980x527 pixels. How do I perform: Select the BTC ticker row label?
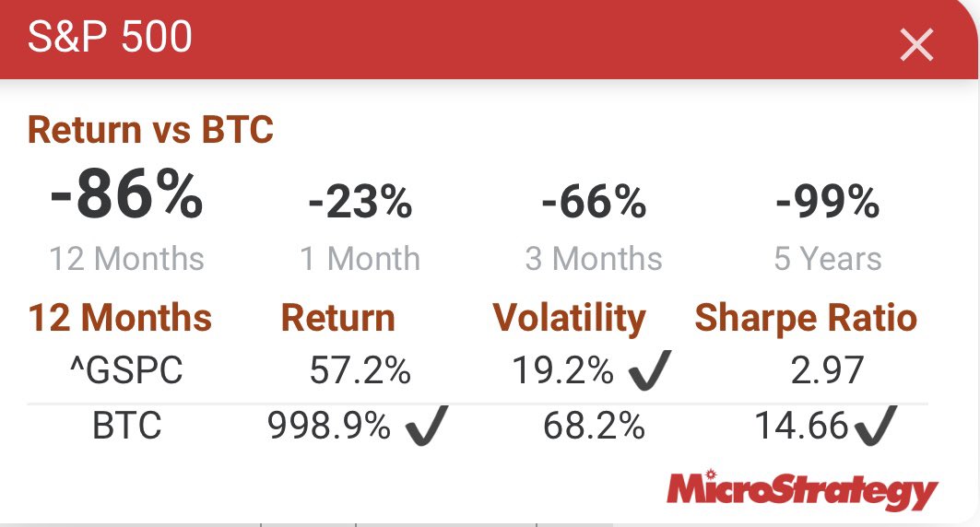[127, 426]
